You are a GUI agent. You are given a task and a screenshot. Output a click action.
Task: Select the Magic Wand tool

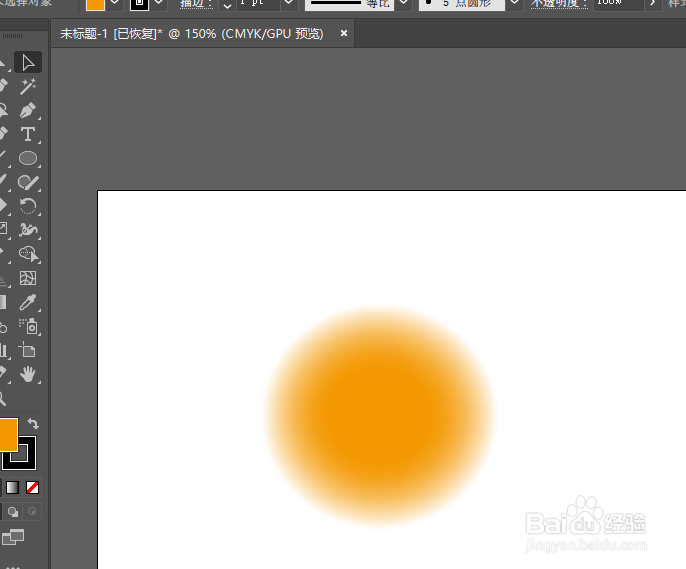point(28,87)
